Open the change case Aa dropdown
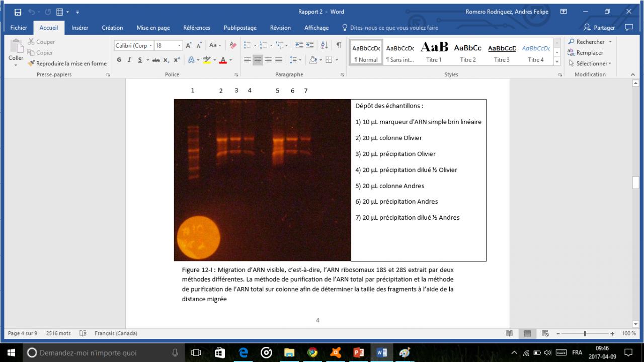The width and height of the screenshot is (644, 362). [x=215, y=45]
